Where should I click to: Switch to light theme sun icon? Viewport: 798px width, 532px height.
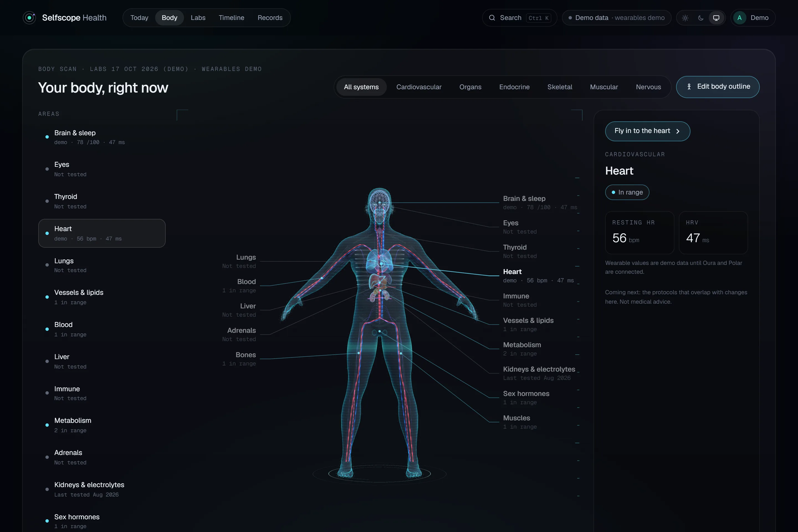click(685, 18)
